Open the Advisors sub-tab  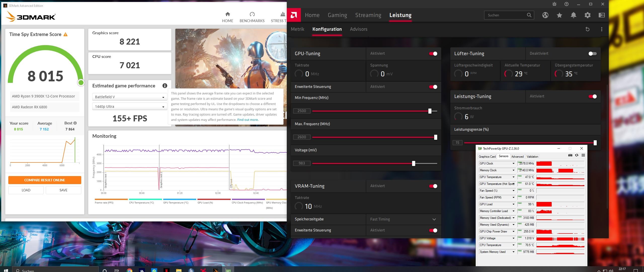coord(358,29)
